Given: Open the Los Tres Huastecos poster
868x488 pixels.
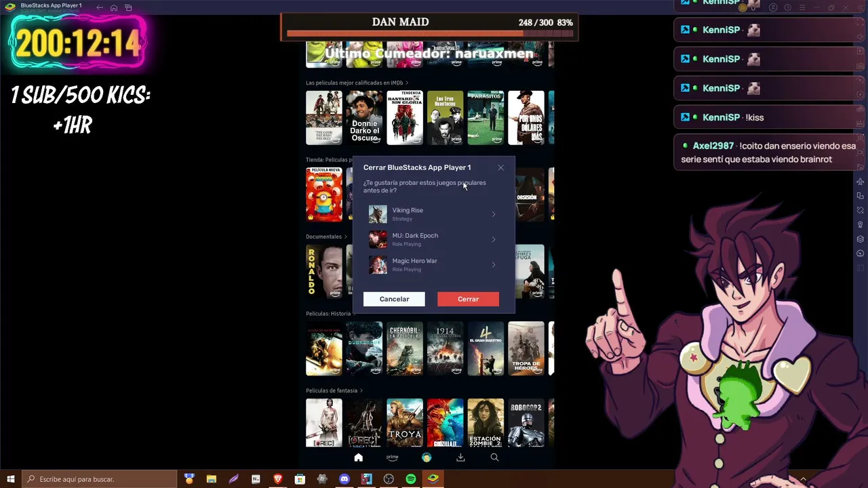Looking at the screenshot, I should pyautogui.click(x=446, y=118).
